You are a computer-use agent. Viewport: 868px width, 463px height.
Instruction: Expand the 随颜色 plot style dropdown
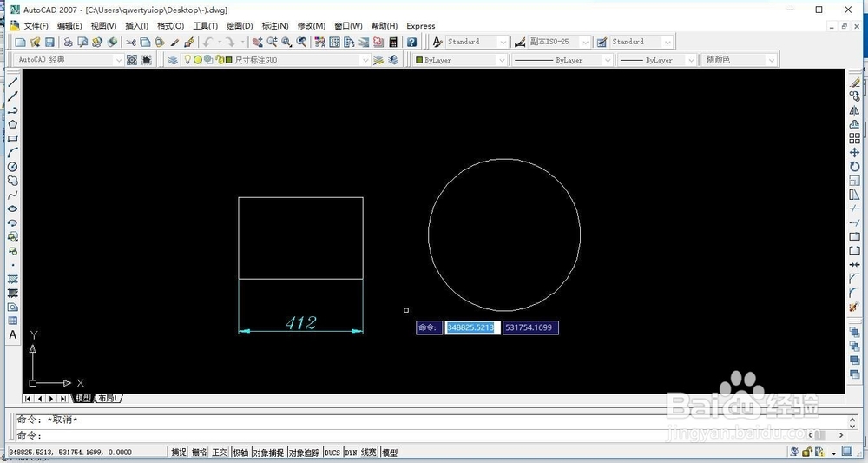pyautogui.click(x=772, y=60)
